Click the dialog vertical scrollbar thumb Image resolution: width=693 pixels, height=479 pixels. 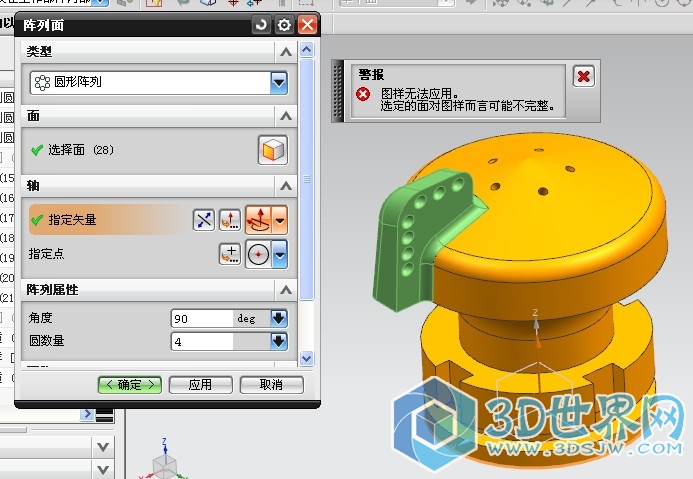(x=307, y=179)
